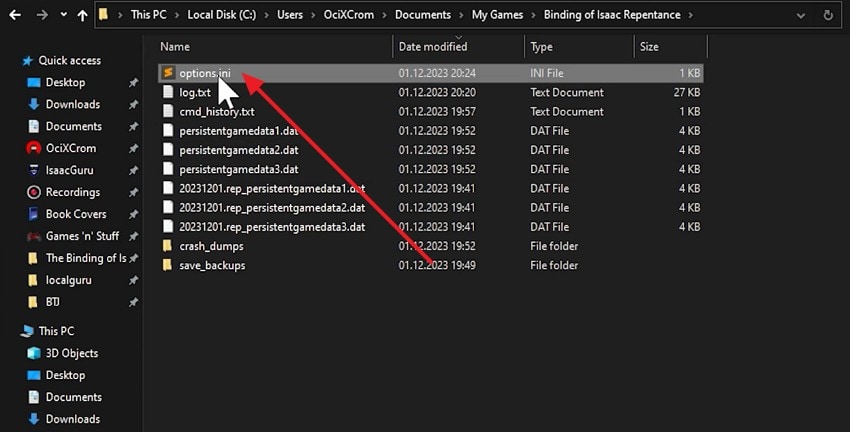The height and width of the screenshot is (432, 850).
Task: Open Desktop under This PC
Action: pyautogui.click(x=65, y=375)
